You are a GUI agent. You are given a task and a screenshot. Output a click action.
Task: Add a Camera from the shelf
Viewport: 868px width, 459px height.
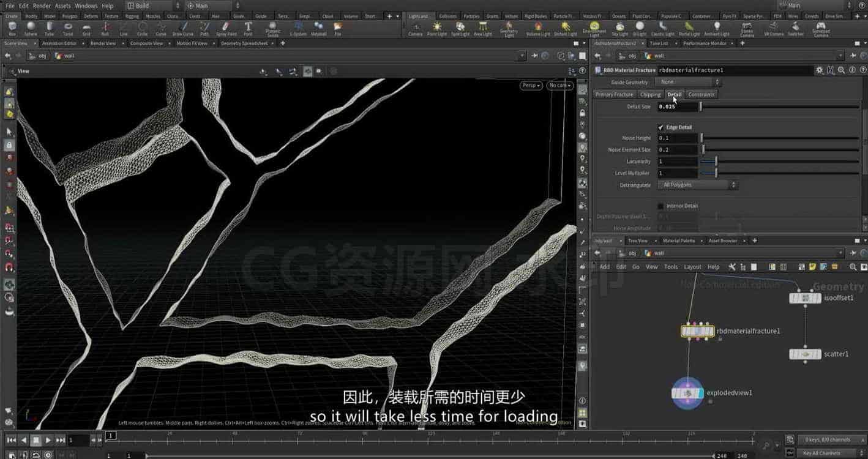click(416, 28)
